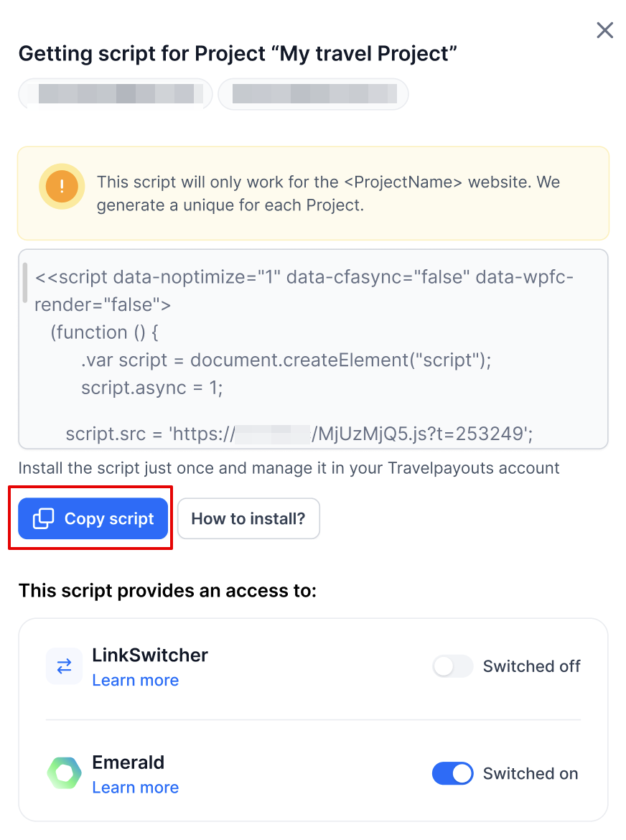The height and width of the screenshot is (840, 626).
Task: Select the second blurred tag under title
Action: (x=313, y=94)
